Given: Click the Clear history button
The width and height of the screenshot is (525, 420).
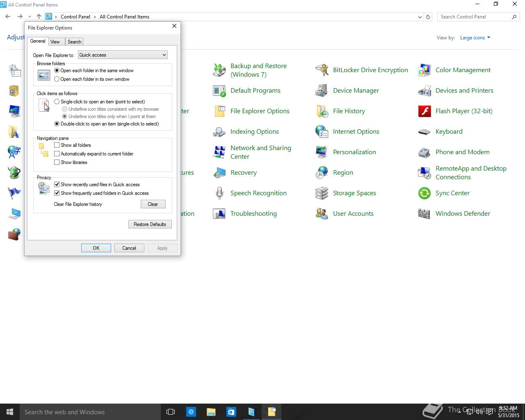Looking at the screenshot, I should tap(153, 204).
